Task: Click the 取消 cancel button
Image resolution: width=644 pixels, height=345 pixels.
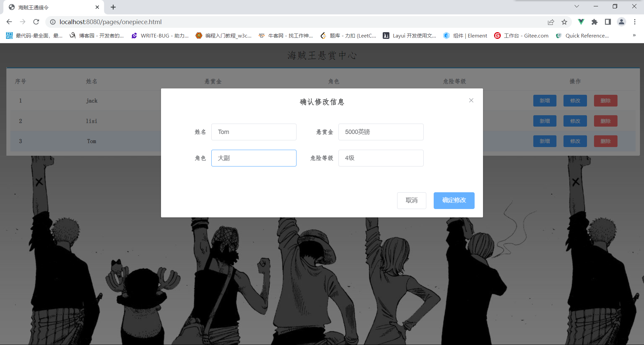Action: click(412, 200)
